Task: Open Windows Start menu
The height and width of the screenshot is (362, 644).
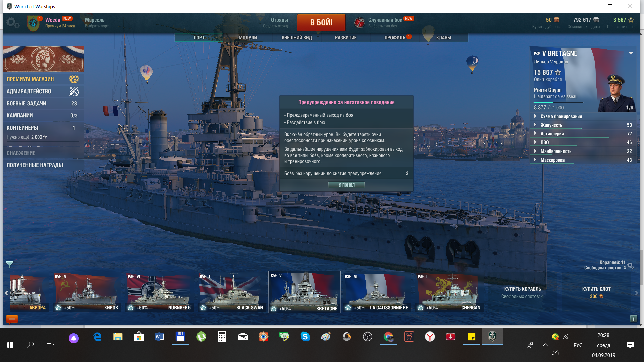Action: point(10,345)
